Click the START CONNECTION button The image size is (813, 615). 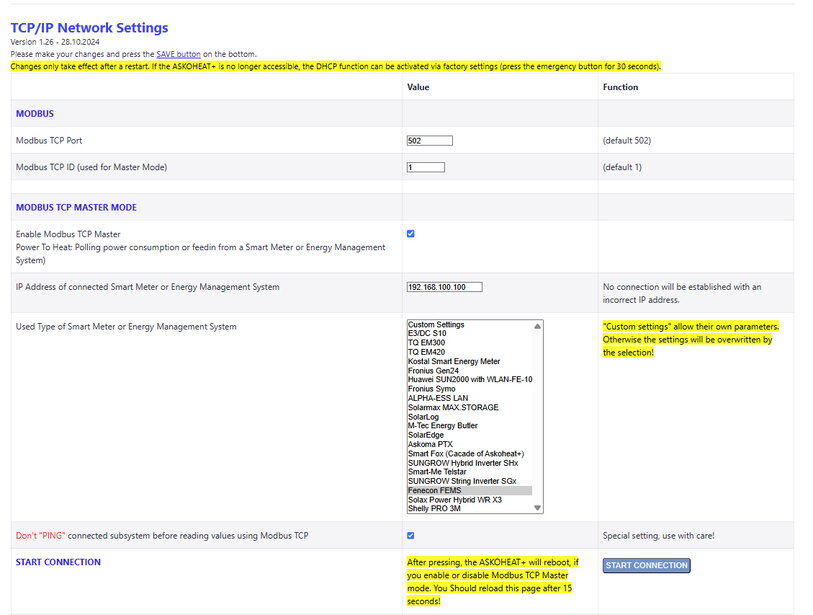pyautogui.click(x=647, y=565)
